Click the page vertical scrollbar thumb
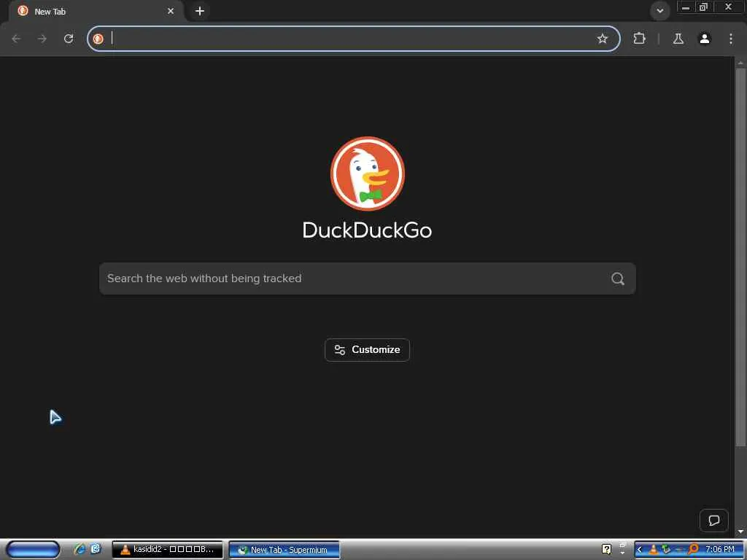The width and height of the screenshot is (747, 560). click(740, 257)
